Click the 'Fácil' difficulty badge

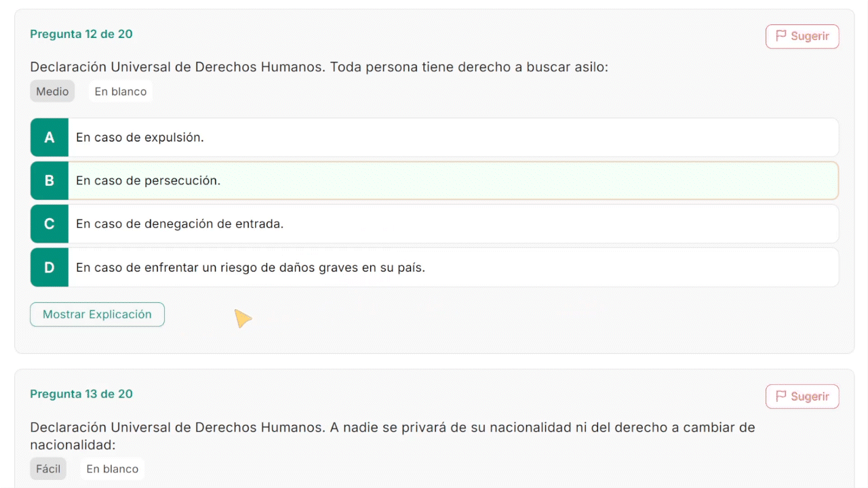48,469
